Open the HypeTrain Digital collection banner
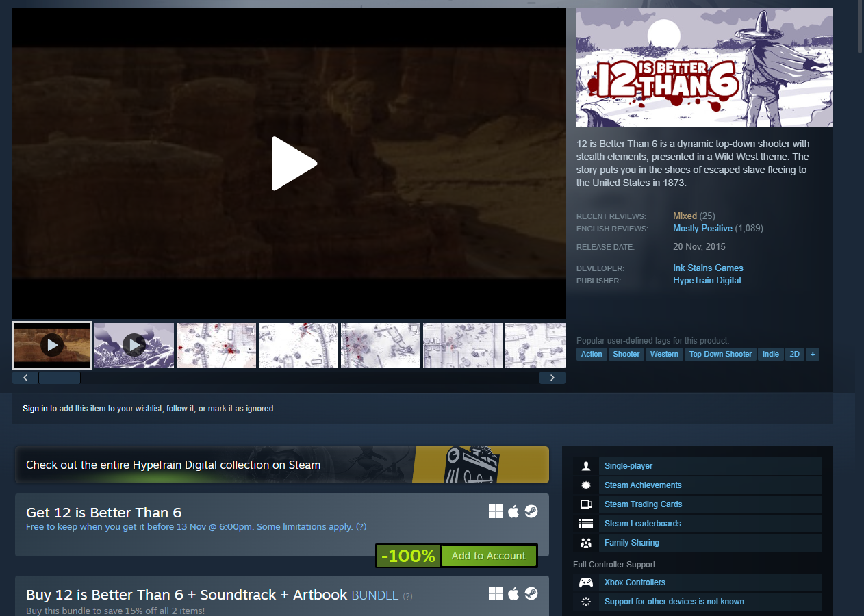864x616 pixels. click(x=282, y=465)
